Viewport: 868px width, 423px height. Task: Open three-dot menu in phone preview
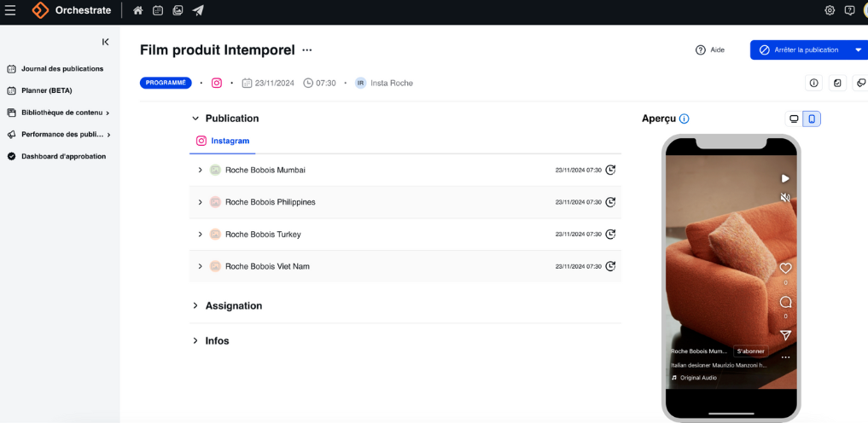(785, 357)
